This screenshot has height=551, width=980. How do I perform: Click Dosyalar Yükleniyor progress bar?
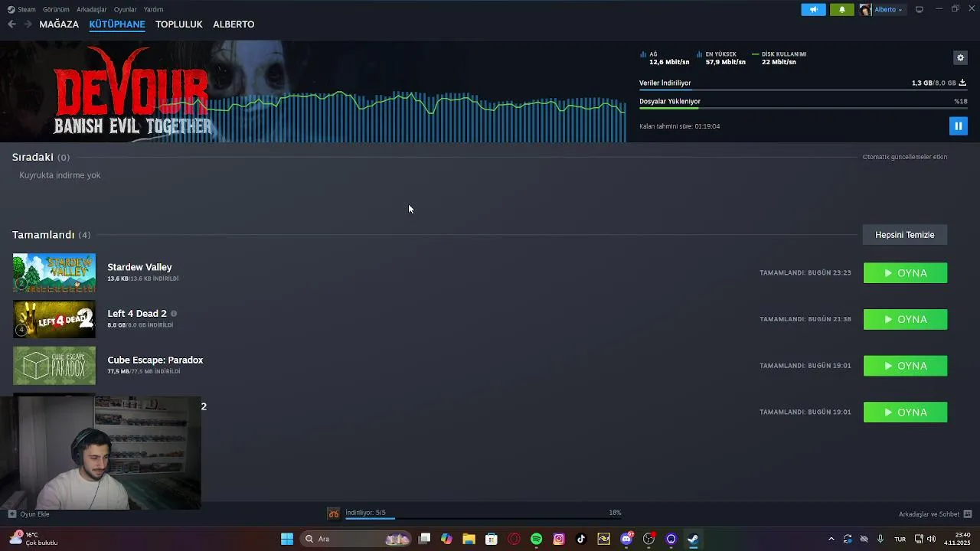tap(802, 109)
